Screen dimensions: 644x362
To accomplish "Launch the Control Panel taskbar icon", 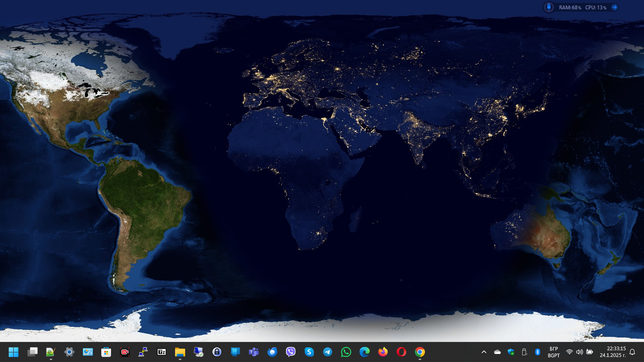I will point(88,352).
